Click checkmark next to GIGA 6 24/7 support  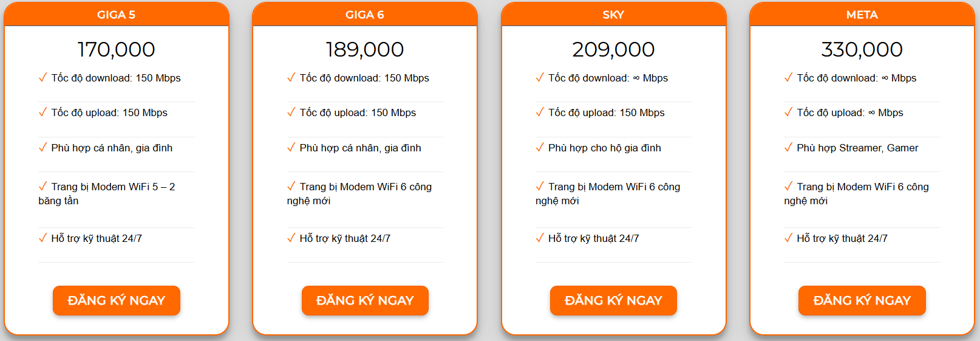tap(291, 238)
